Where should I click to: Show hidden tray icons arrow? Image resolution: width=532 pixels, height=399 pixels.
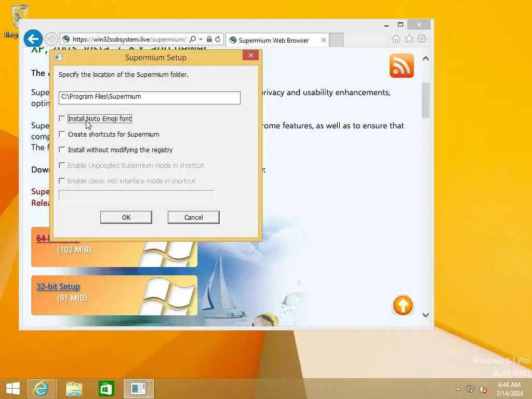pyautogui.click(x=458, y=389)
